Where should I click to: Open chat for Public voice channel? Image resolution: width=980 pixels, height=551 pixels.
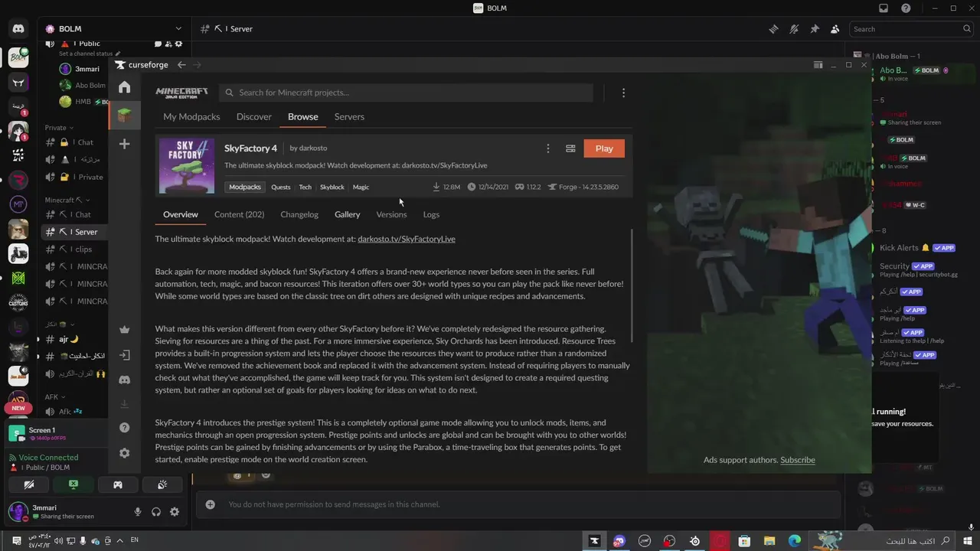(158, 44)
